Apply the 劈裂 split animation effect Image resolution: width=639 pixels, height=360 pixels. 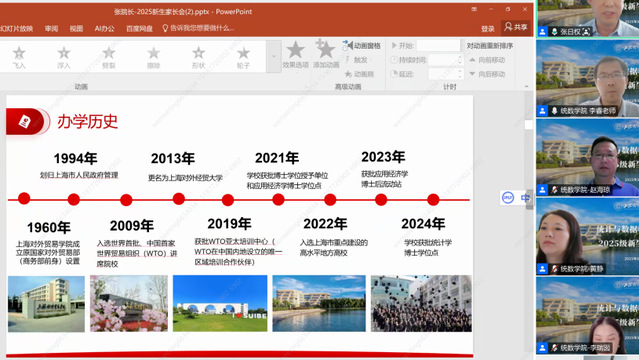pyautogui.click(x=108, y=57)
